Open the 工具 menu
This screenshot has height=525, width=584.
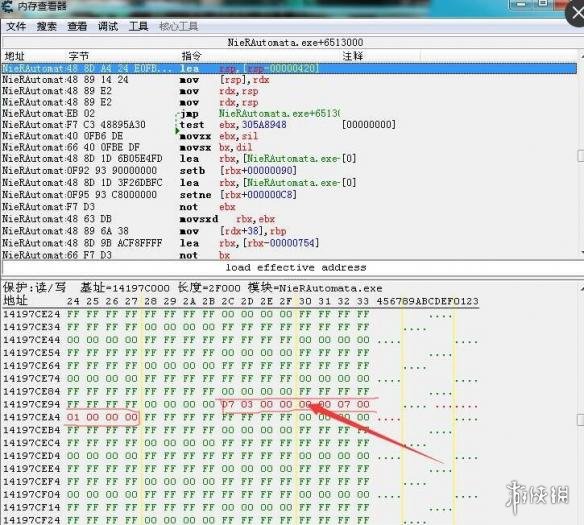pyautogui.click(x=138, y=26)
